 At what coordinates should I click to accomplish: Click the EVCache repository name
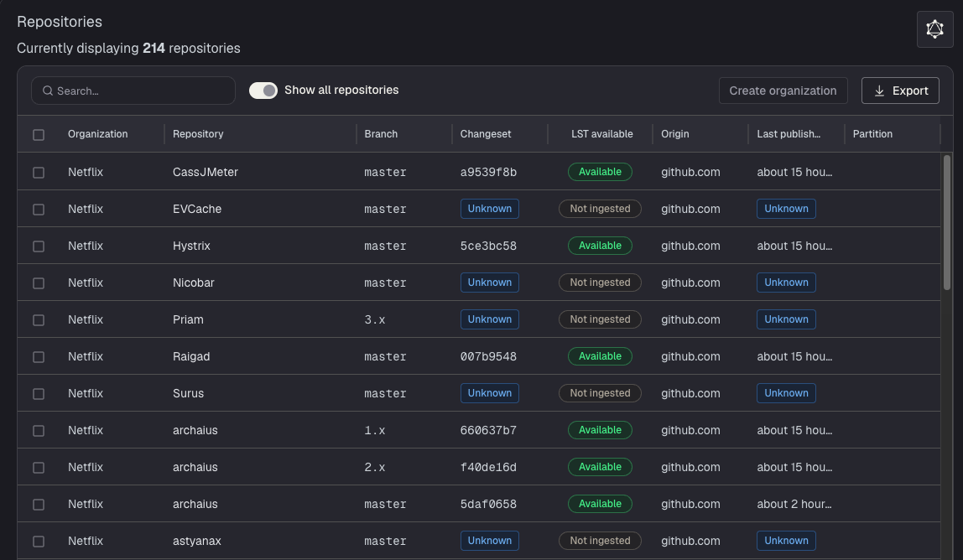[197, 209]
